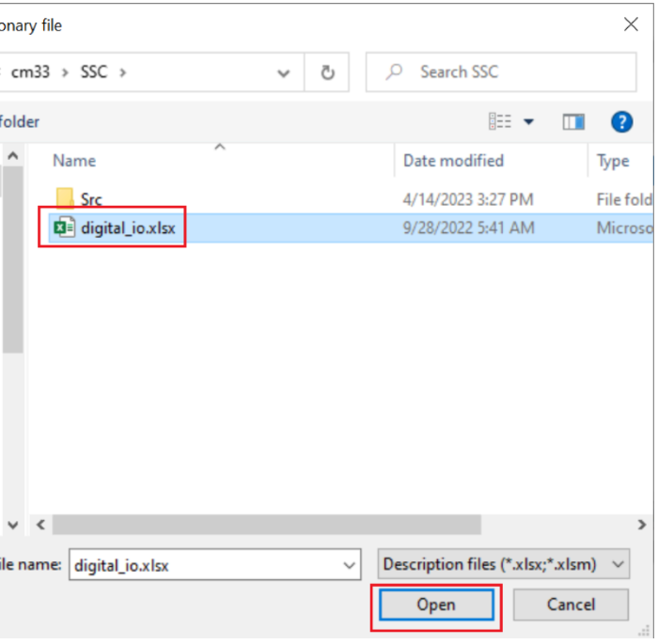Expand the File name suggestions dropdown arrow
The height and width of the screenshot is (644, 658).
pos(350,565)
